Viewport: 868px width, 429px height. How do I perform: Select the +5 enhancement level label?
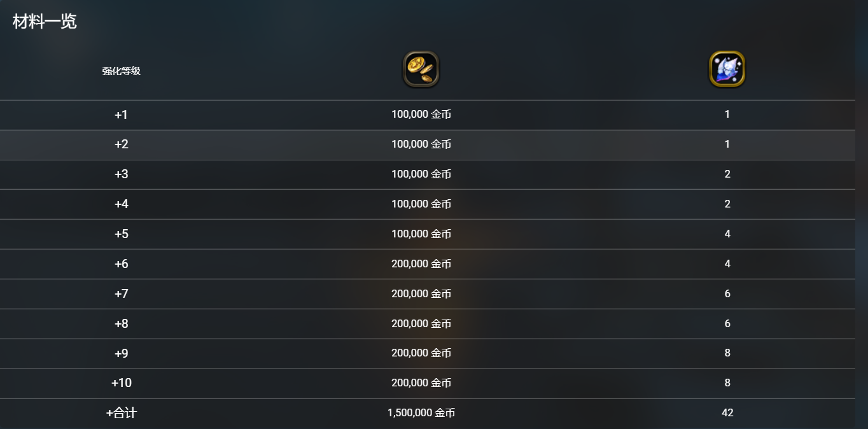coord(121,234)
